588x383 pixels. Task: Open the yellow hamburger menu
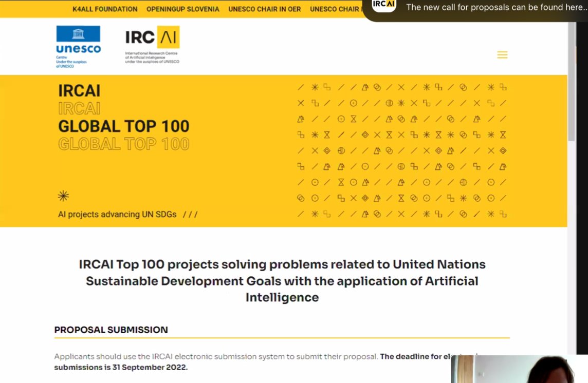(502, 55)
